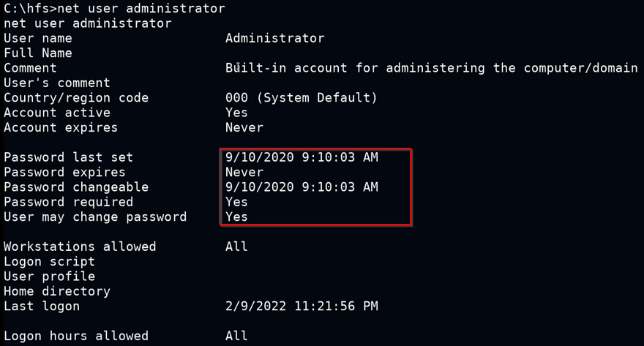Select the Administrator user name value

point(274,38)
